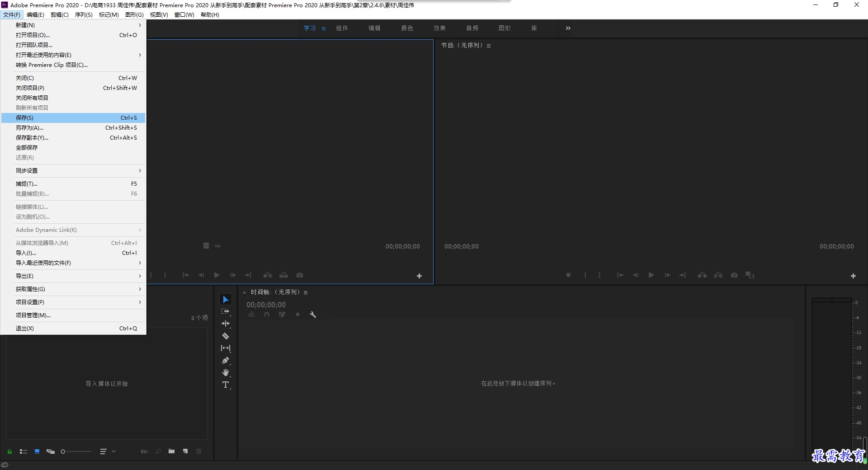Switch project panel to List View

(x=24, y=451)
